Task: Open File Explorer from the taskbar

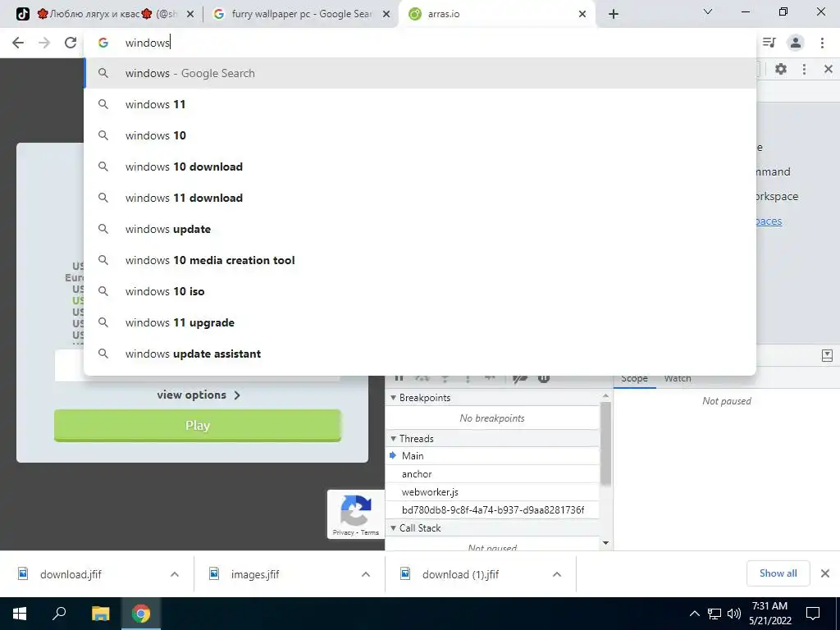Action: 100,614
